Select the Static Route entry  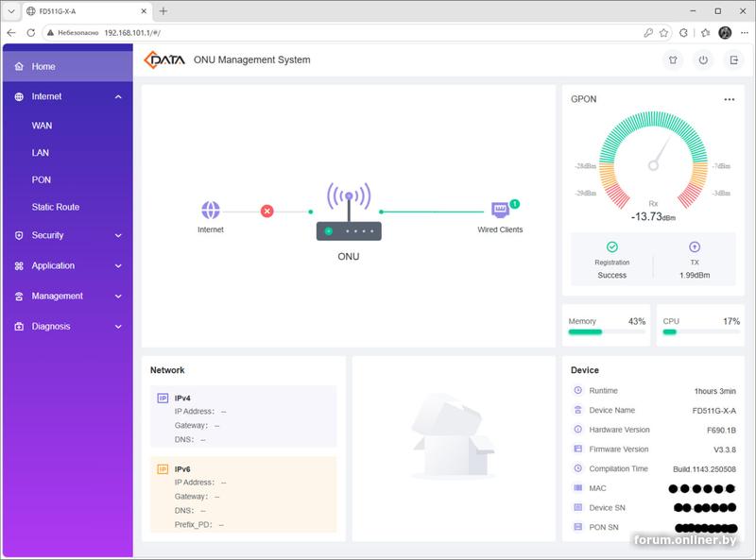click(56, 207)
